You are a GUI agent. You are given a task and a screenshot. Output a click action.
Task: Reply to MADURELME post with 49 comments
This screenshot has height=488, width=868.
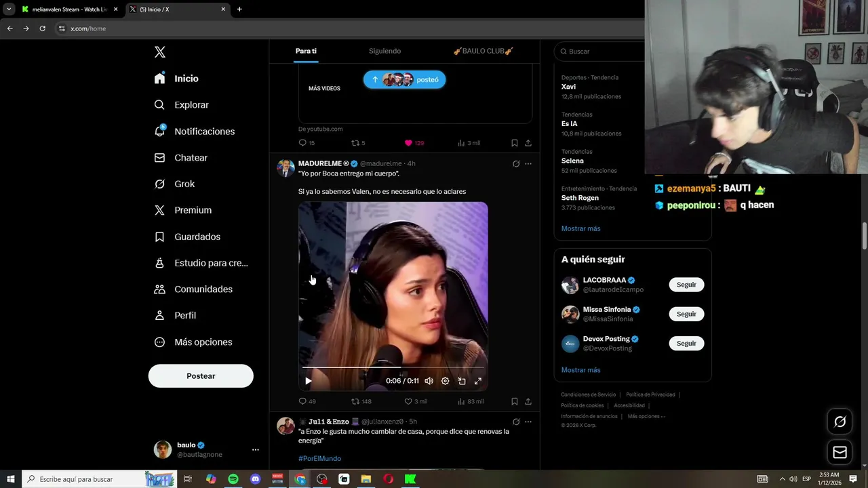(307, 401)
